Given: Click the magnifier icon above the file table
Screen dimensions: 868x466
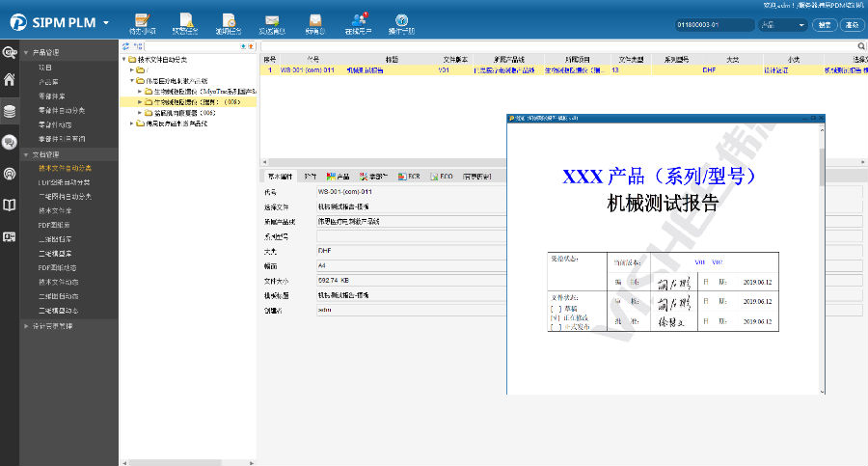Looking at the screenshot, I should (861, 46).
